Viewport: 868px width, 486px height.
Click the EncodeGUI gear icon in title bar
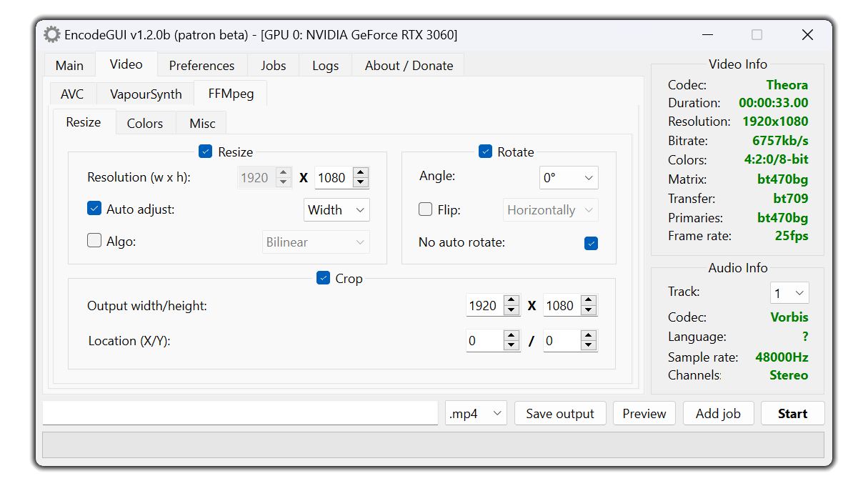pos(51,34)
